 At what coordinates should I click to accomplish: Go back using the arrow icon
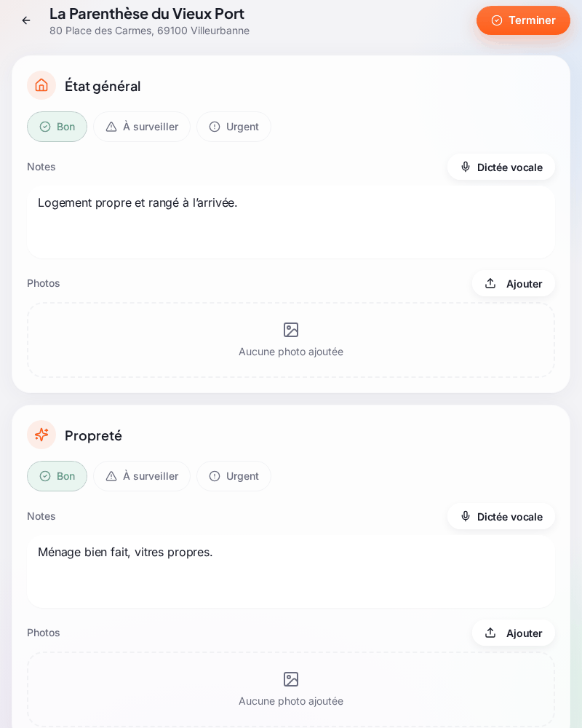click(26, 20)
